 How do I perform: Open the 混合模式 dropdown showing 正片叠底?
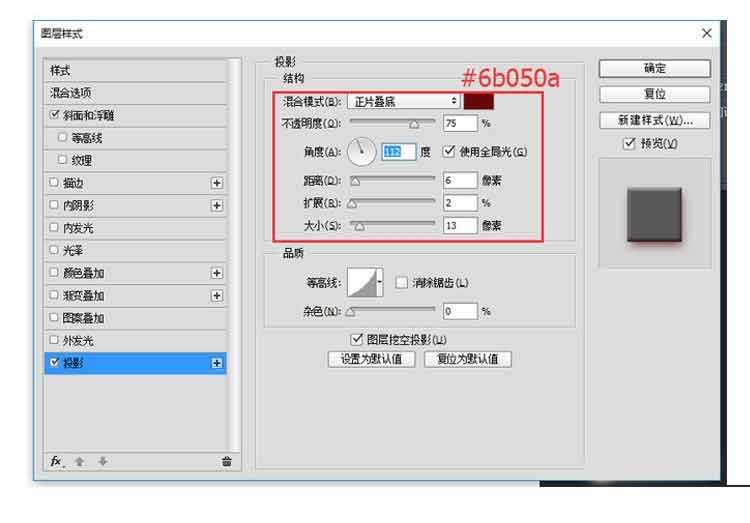click(x=403, y=101)
